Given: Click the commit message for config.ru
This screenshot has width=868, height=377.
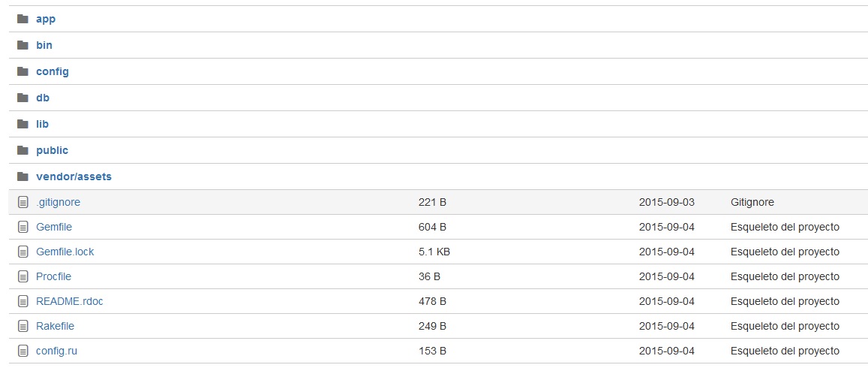Looking at the screenshot, I should [785, 351].
